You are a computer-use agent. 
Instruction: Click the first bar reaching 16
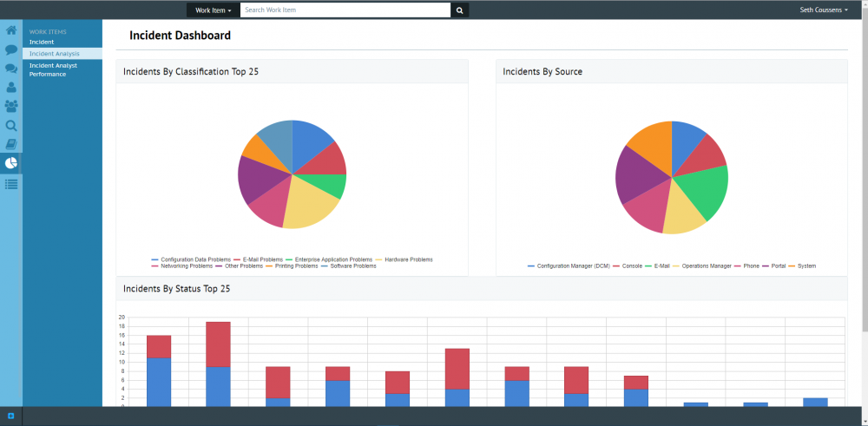(159, 370)
